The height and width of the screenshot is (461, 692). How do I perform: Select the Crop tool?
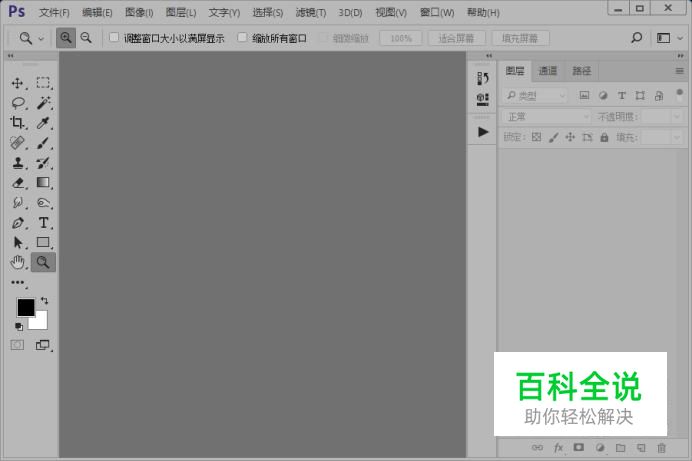17,123
